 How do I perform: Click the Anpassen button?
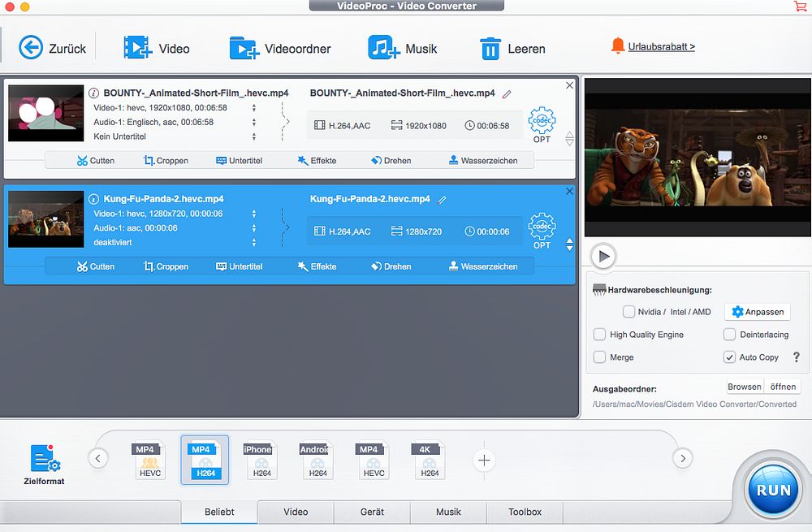[757, 312]
